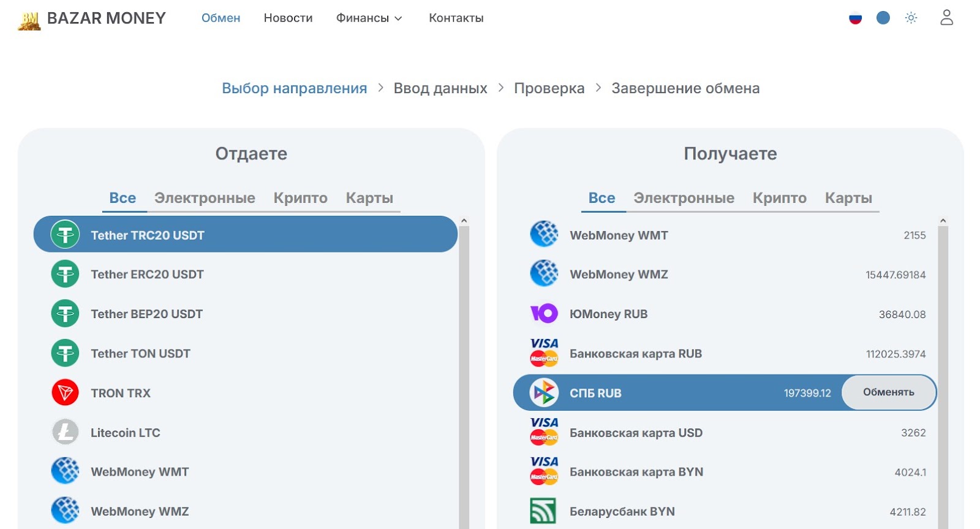Click BAZAR MONEY site title

[x=106, y=18]
